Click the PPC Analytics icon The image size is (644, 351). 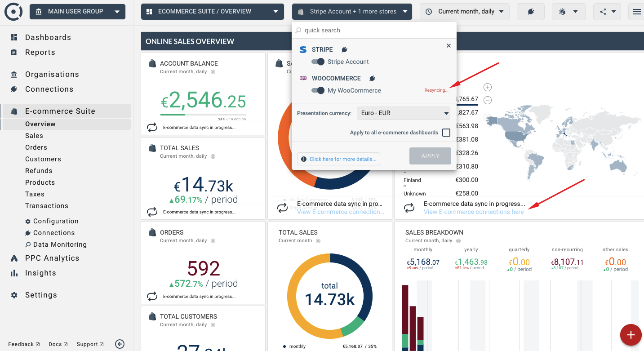pos(14,258)
